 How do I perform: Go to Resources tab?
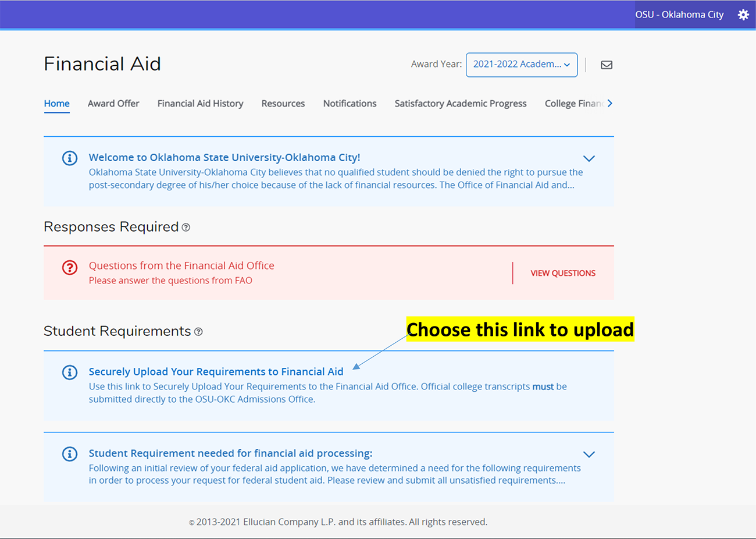(x=283, y=104)
